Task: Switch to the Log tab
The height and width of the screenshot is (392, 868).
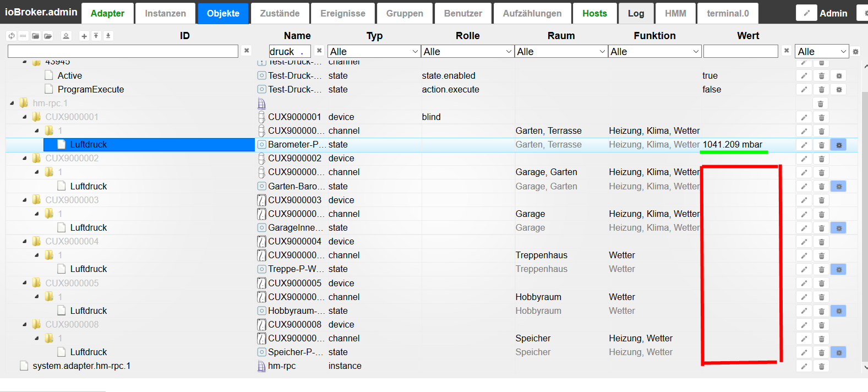Action: tap(636, 13)
